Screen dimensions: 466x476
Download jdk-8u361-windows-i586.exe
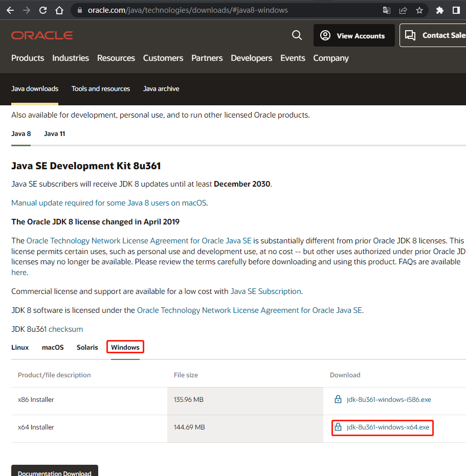tap(389, 399)
